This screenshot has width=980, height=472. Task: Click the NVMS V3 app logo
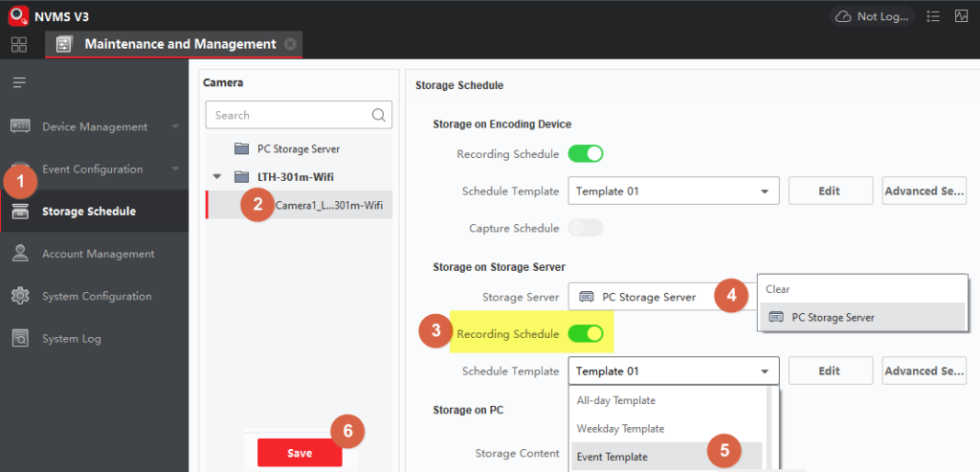pos(19,15)
